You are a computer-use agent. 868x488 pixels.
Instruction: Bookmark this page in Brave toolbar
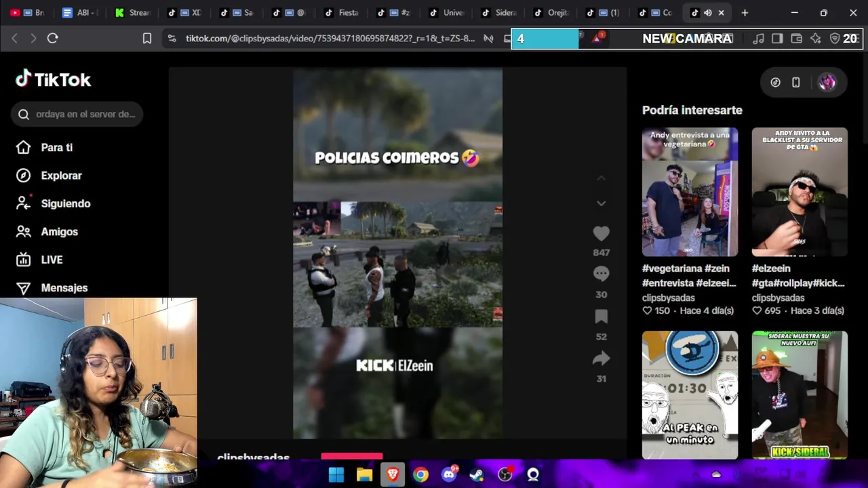[x=147, y=39]
